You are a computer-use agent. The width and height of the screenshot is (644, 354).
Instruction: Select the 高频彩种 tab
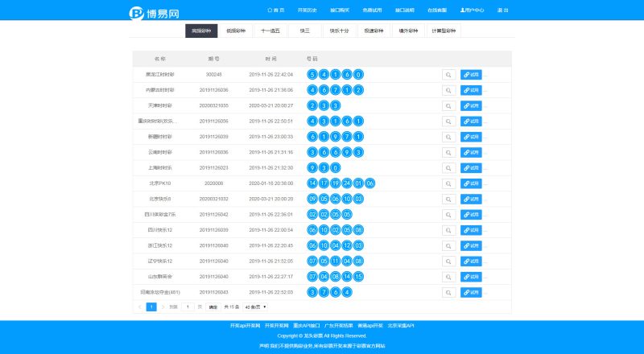pos(201,31)
